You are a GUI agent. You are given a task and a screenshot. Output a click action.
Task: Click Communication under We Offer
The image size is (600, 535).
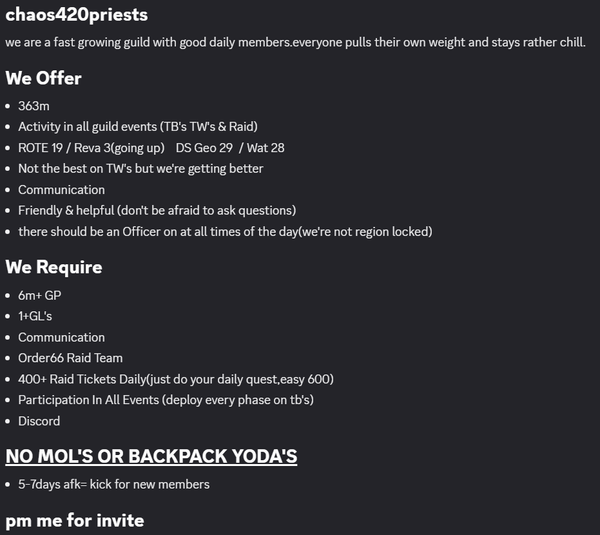coord(61,190)
